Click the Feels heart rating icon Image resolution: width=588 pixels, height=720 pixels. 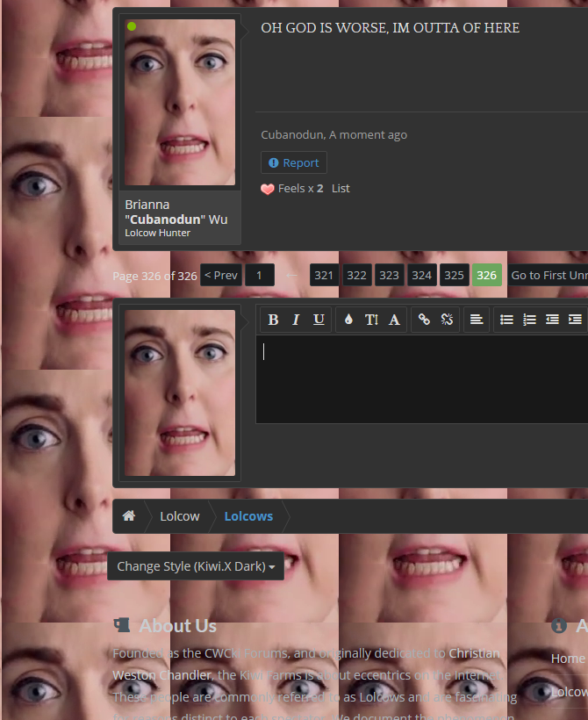coord(268,189)
